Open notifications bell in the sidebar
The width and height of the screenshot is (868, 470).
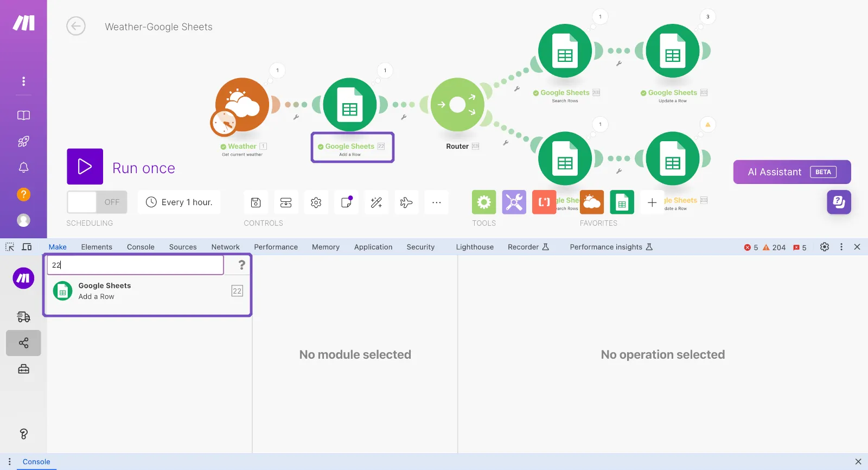[x=23, y=168]
